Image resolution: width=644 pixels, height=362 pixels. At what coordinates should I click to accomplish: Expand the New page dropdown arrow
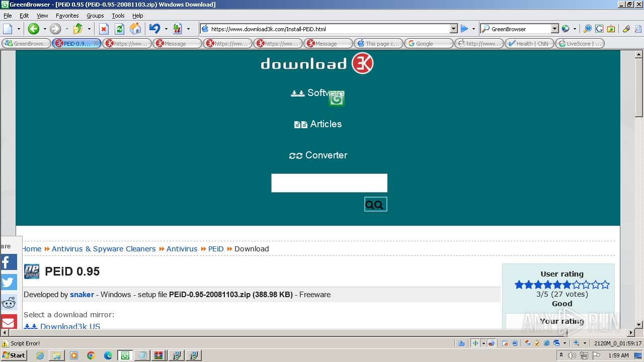[x=19, y=29]
